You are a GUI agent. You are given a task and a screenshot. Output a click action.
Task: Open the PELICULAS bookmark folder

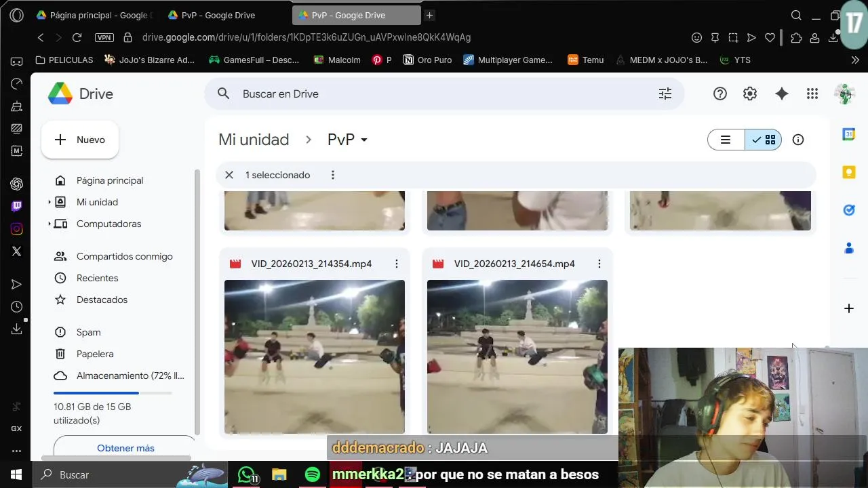click(64, 60)
